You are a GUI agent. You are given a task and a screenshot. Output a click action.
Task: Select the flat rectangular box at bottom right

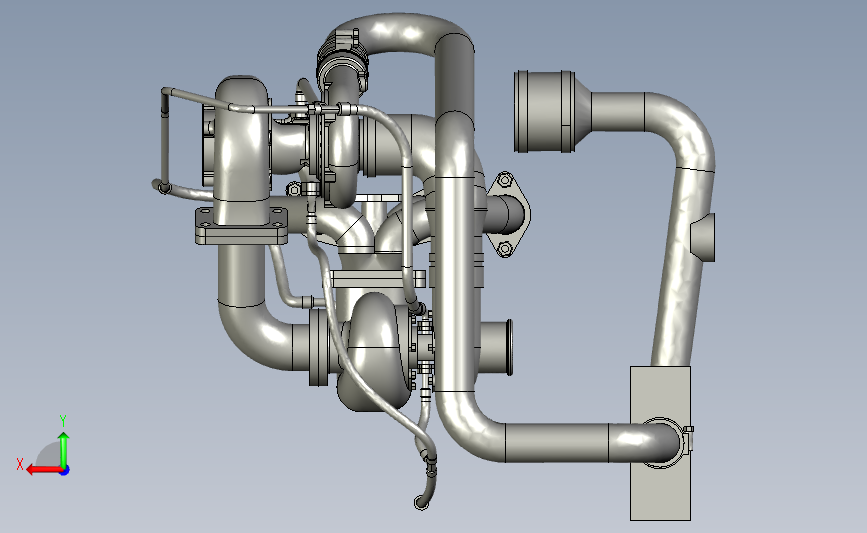660,443
